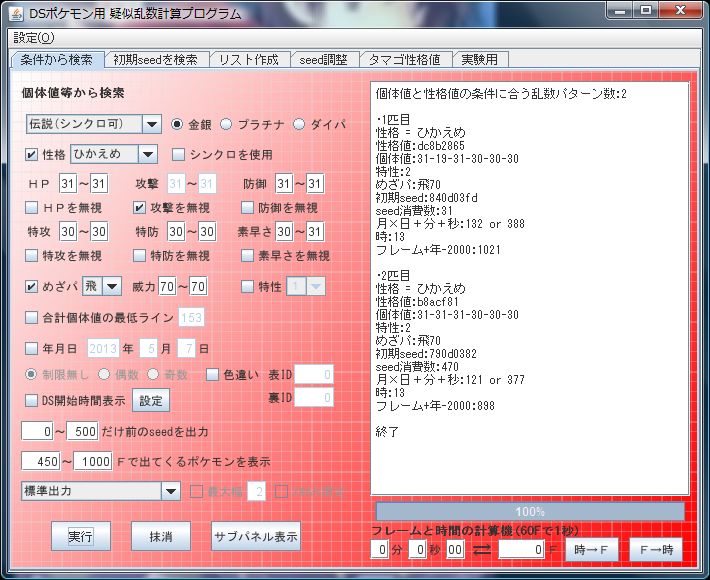710x580 pixels.
Task: Select the 奇数 radio button
Action: click(153, 374)
